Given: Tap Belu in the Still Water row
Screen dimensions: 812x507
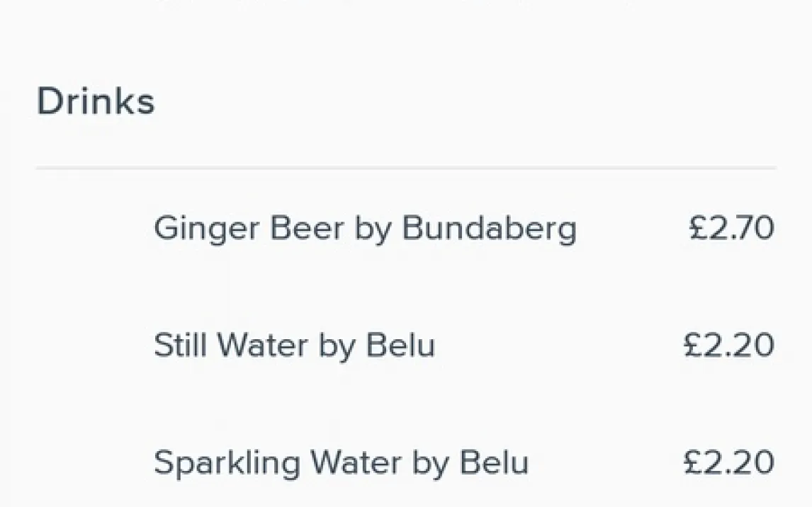Looking at the screenshot, I should (x=400, y=346).
